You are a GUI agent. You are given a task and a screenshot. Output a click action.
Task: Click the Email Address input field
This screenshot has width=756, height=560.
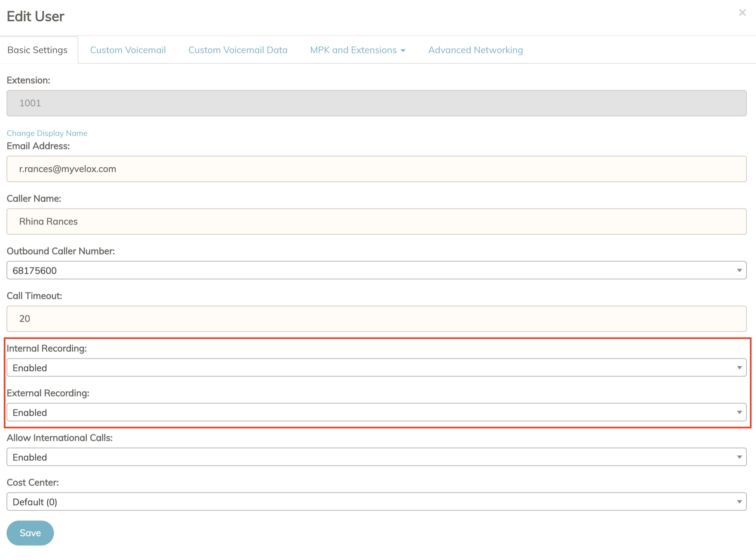376,169
